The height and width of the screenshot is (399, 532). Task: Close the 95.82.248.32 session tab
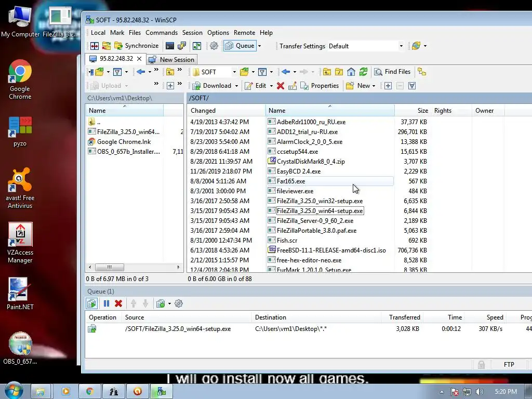pos(139,59)
